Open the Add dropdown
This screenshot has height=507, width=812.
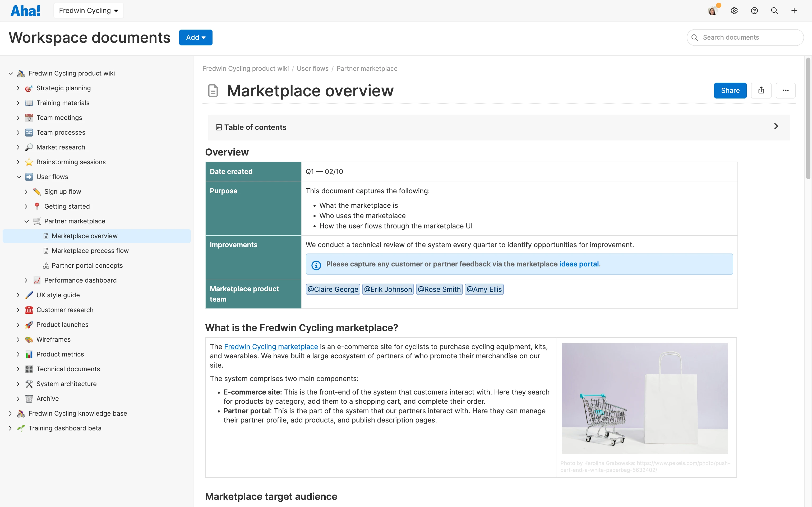[196, 37]
